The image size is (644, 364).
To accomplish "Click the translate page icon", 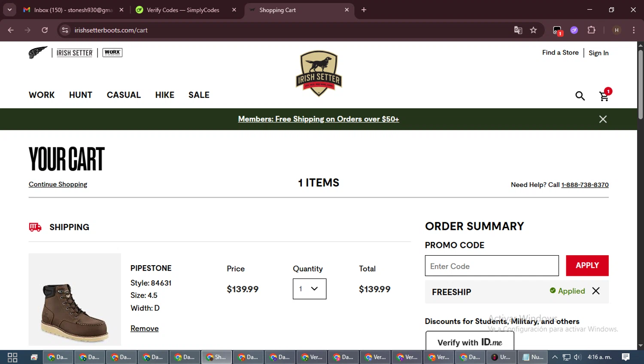I will 518,30.
